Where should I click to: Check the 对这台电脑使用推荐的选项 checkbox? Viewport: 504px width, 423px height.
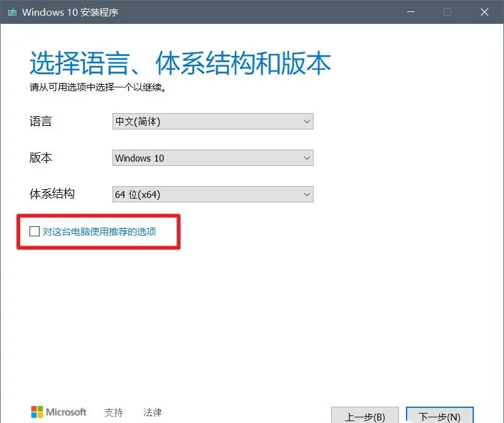coord(35,231)
